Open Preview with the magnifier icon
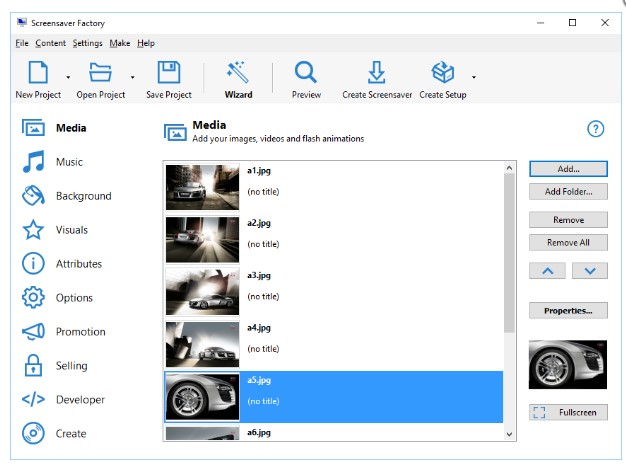Image resolution: width=626 pixels, height=468 pixels. pos(306,72)
